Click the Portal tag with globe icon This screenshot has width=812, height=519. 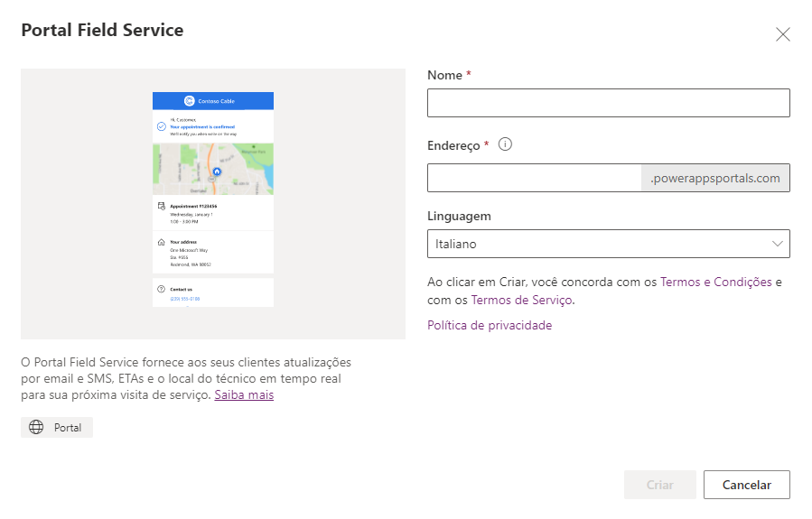[x=57, y=428]
